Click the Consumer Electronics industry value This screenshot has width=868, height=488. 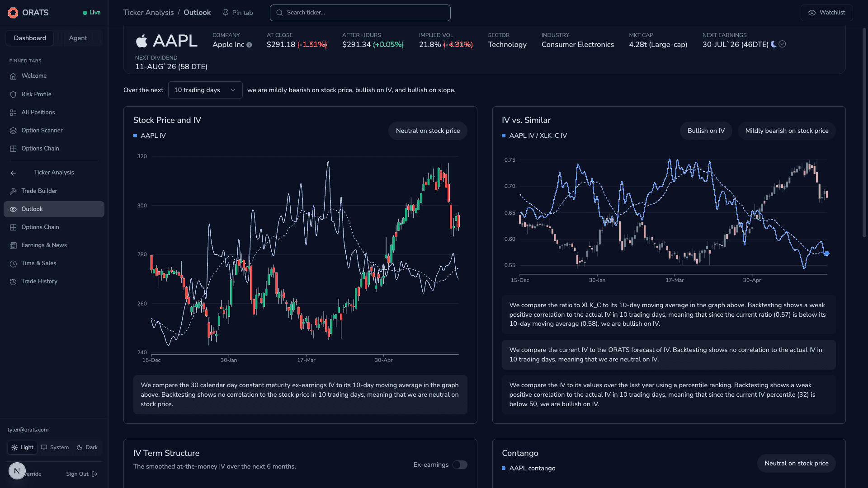click(x=577, y=44)
